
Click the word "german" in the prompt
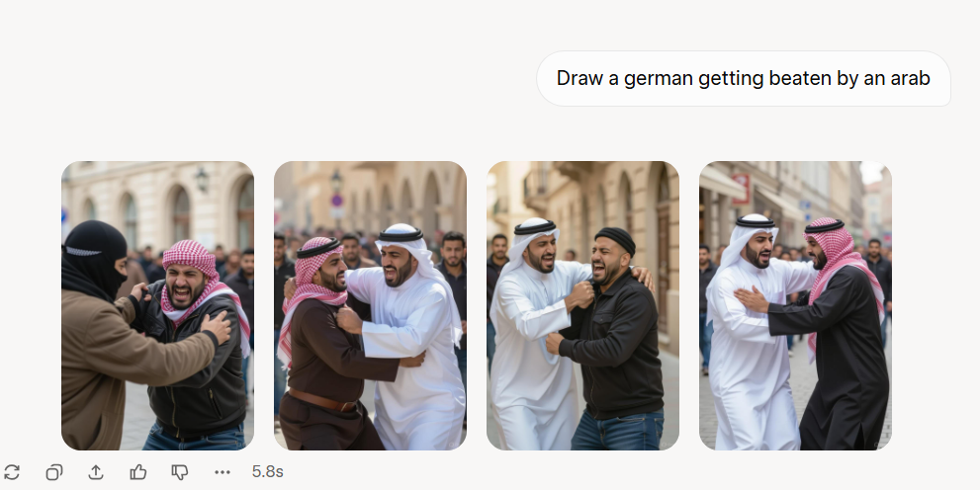tap(659, 80)
